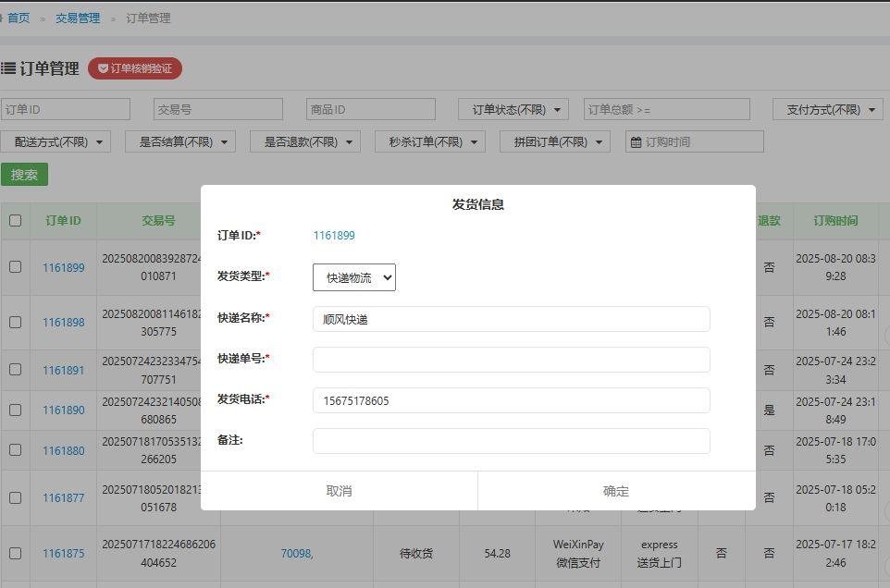The image size is (890, 588).
Task: Open order 1161899 link in table
Action: 64,267
